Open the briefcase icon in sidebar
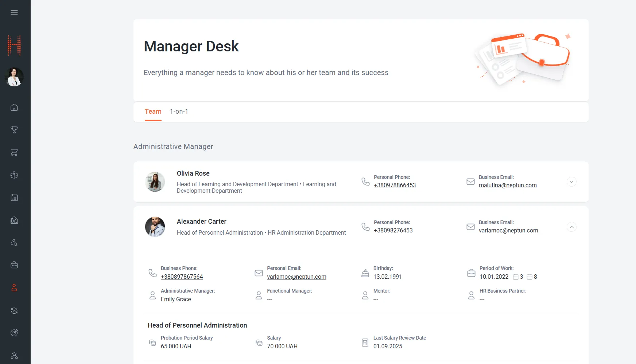 [x=14, y=265]
